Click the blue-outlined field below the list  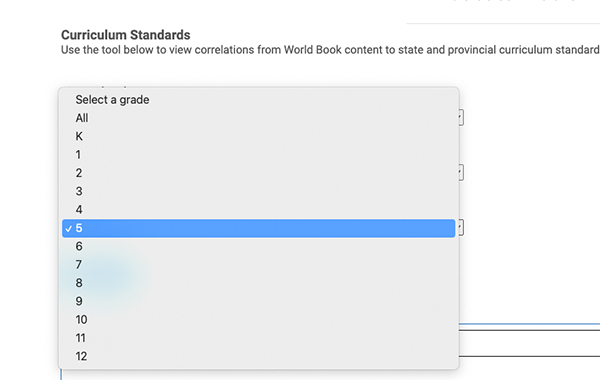click(x=529, y=327)
